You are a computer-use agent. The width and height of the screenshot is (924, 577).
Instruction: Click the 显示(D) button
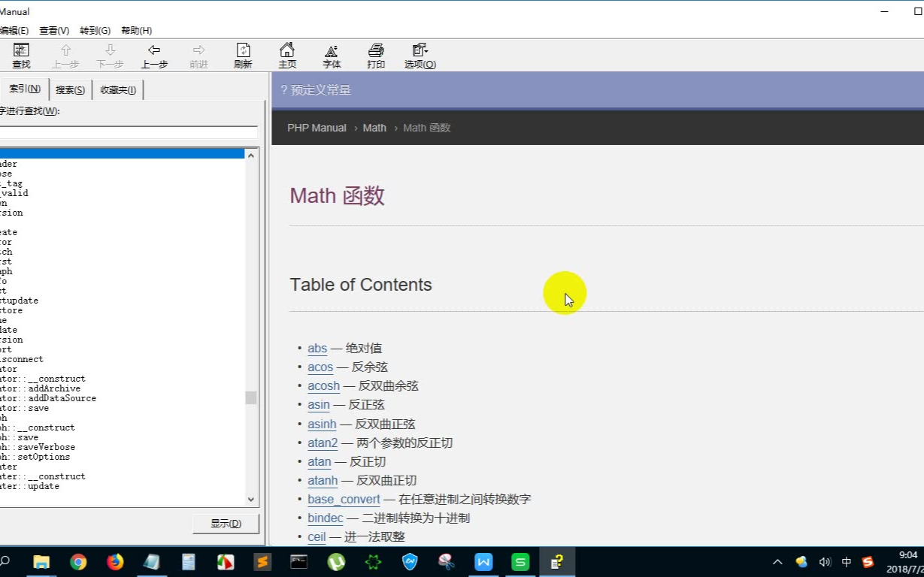point(225,522)
